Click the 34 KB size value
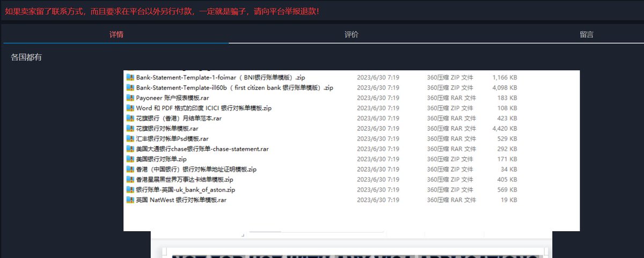 pyautogui.click(x=509, y=169)
